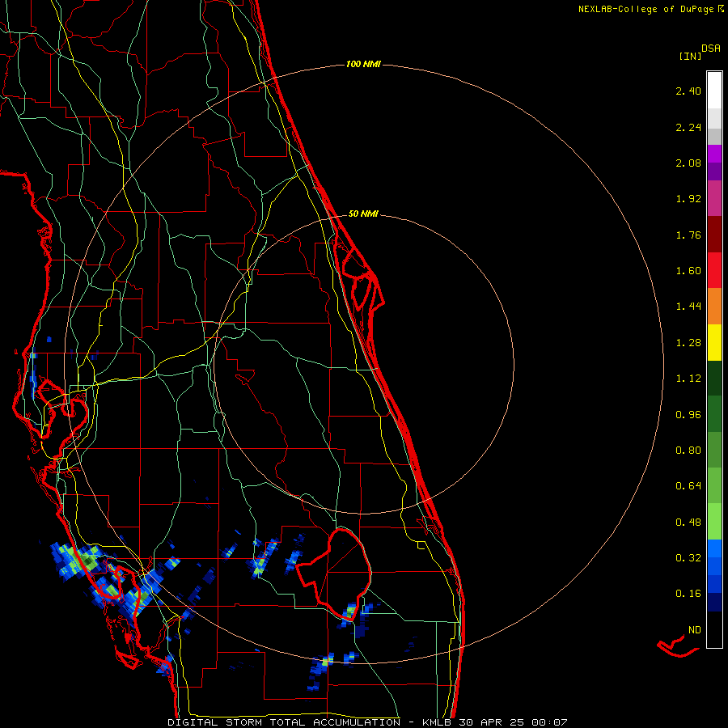This screenshot has width=728, height=728.
Task: Click the bright blue swatch in color scale
Action: [714, 548]
